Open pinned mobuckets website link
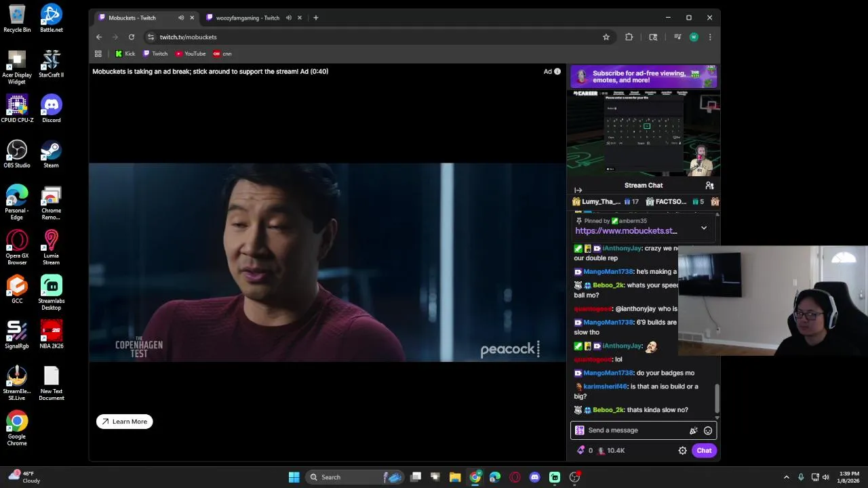Image resolution: width=868 pixels, height=488 pixels. (626, 231)
